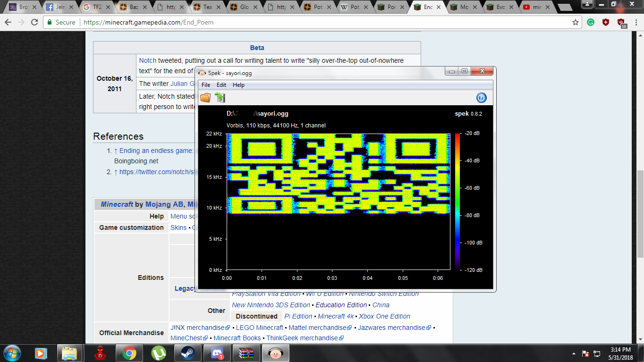Open Chrome from the taskbar
644x362 pixels.
pyautogui.click(x=129, y=353)
